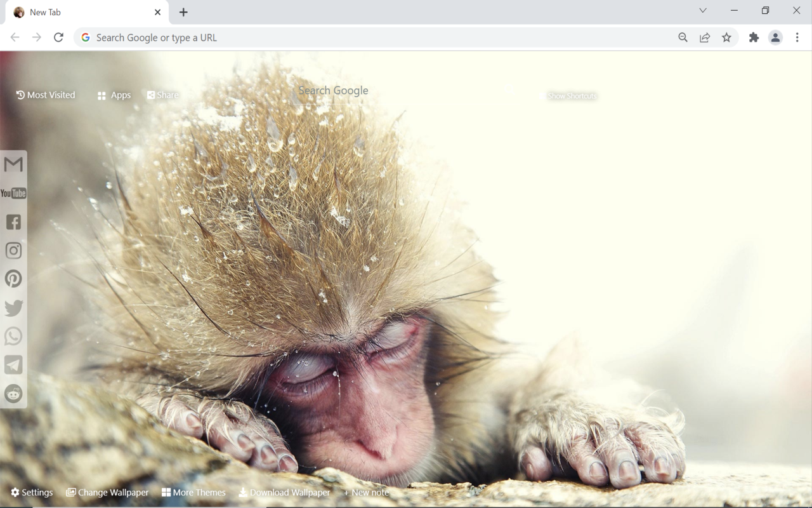Open the Apps menu

[x=114, y=95]
